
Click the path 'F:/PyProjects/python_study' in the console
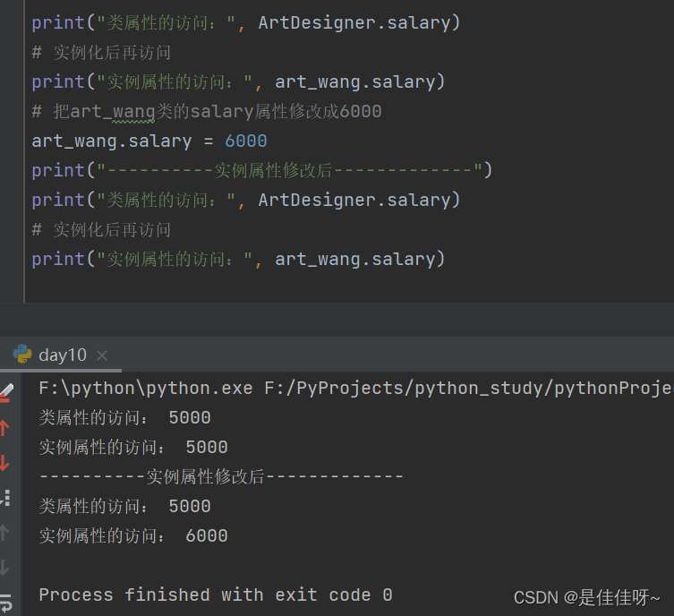pos(404,389)
